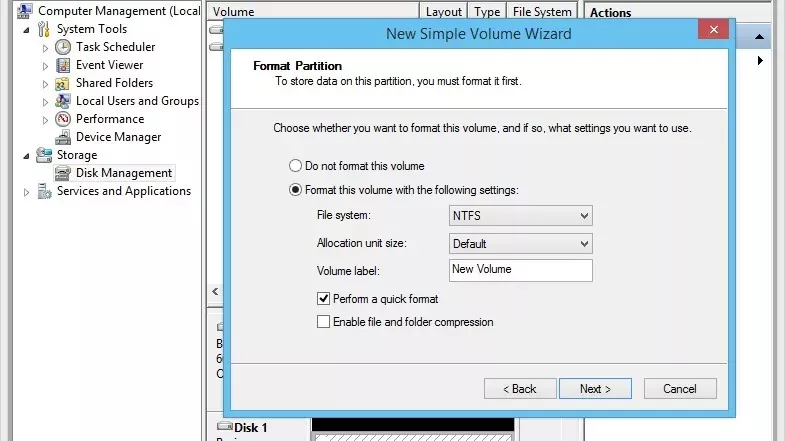Screen dimensions: 785x441
Task: Click the Device Manager icon
Action: click(63, 137)
